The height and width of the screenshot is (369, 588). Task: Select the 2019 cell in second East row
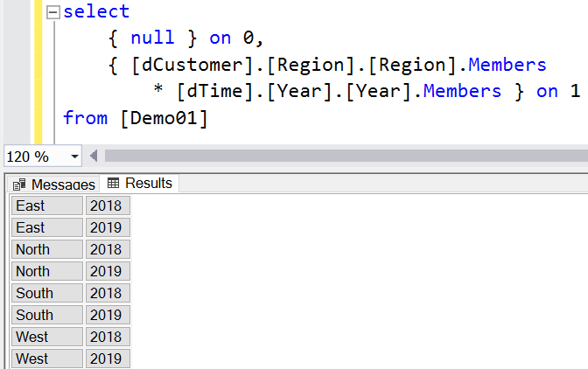(x=108, y=227)
